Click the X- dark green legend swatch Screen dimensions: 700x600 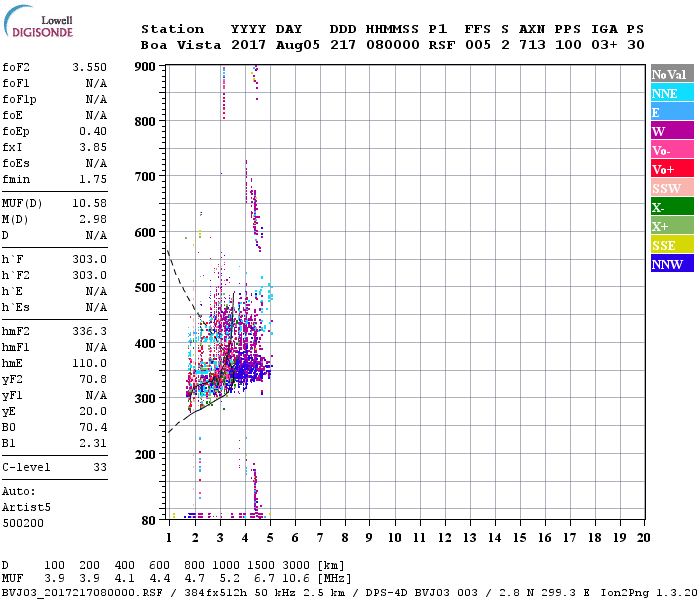point(671,207)
